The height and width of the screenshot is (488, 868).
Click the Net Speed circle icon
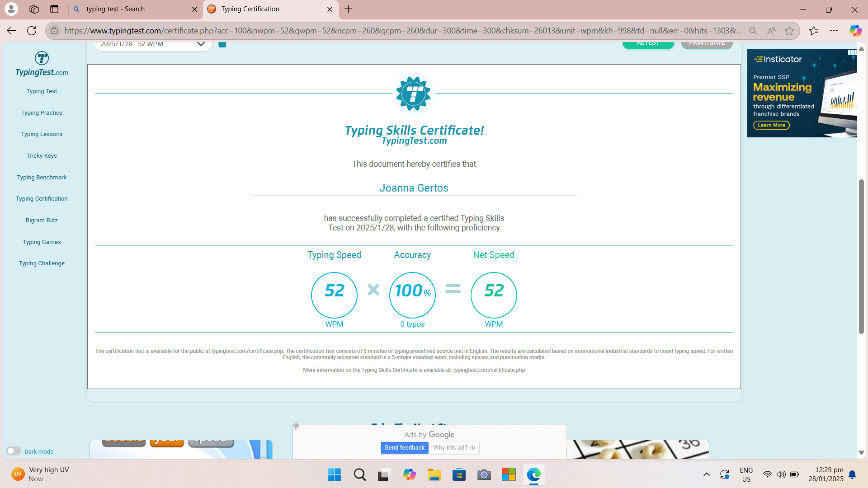click(494, 294)
